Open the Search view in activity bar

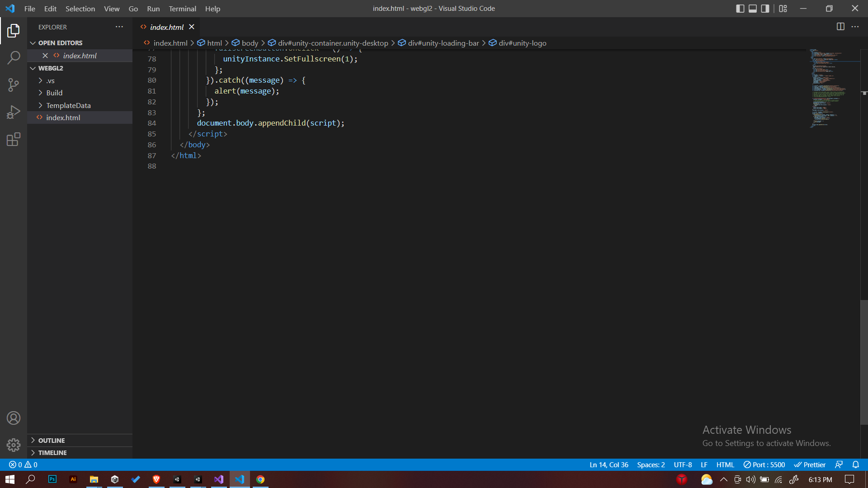14,57
